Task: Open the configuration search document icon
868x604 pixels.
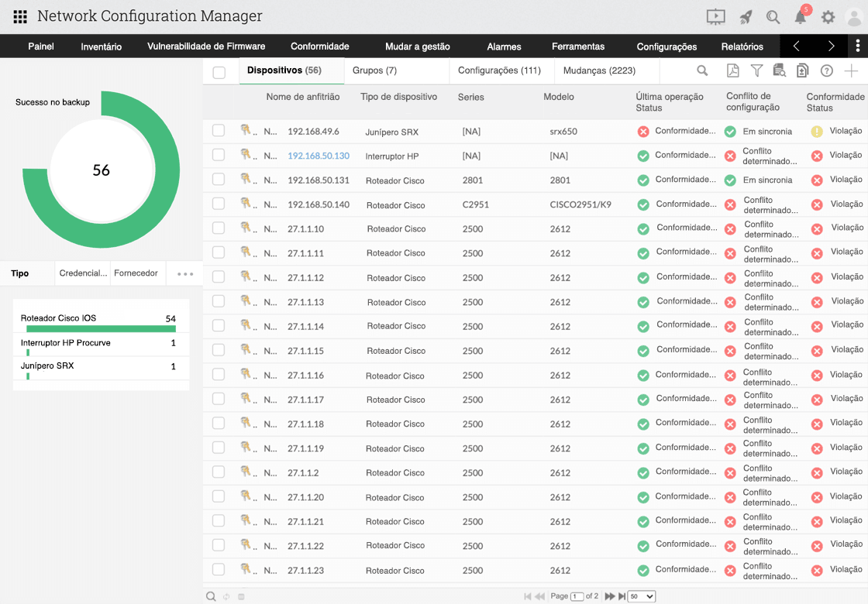Action: coord(777,70)
